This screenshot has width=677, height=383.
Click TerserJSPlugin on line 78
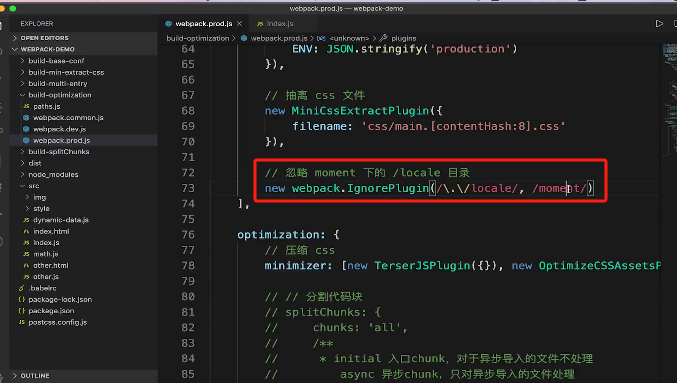[x=422, y=266]
